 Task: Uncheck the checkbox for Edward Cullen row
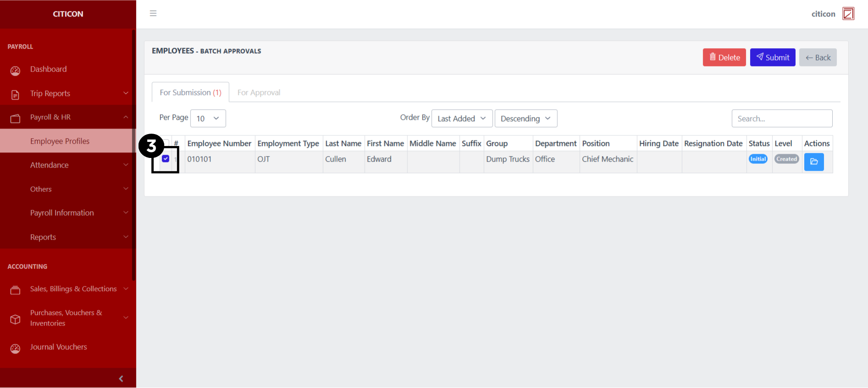pyautogui.click(x=166, y=159)
